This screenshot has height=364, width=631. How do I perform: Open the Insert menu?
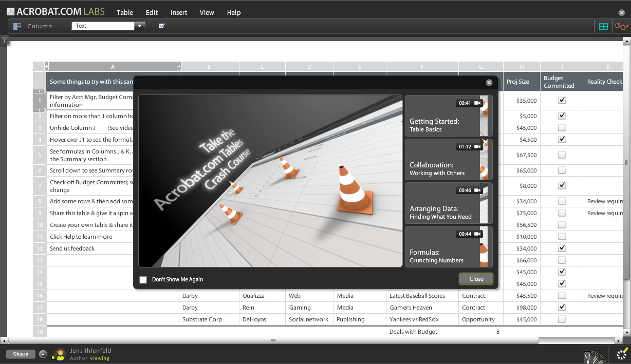tap(178, 12)
